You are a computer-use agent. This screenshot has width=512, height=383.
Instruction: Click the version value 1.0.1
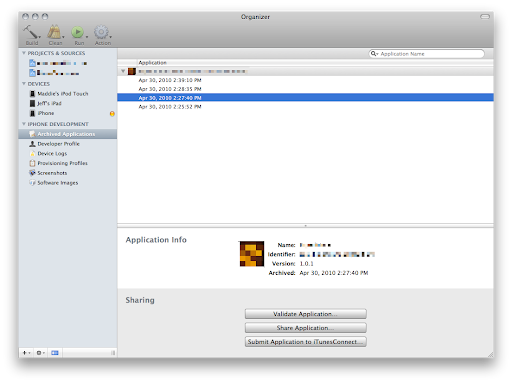306,264
